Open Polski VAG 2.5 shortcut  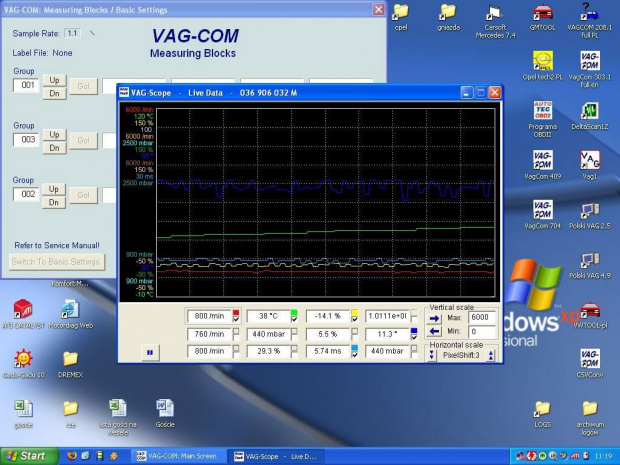point(590,215)
